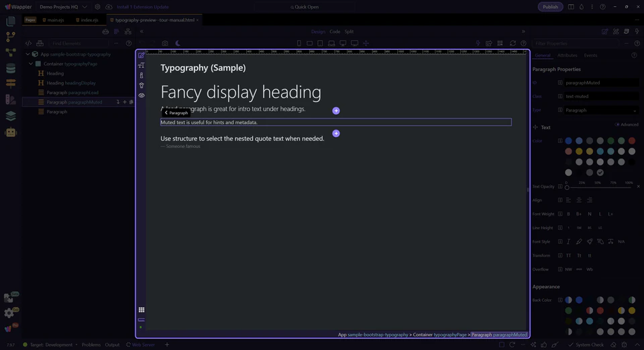Open the Design panel tools icon (crossed ruler)
The width and height of the screenshot is (644, 350).
tap(616, 32)
